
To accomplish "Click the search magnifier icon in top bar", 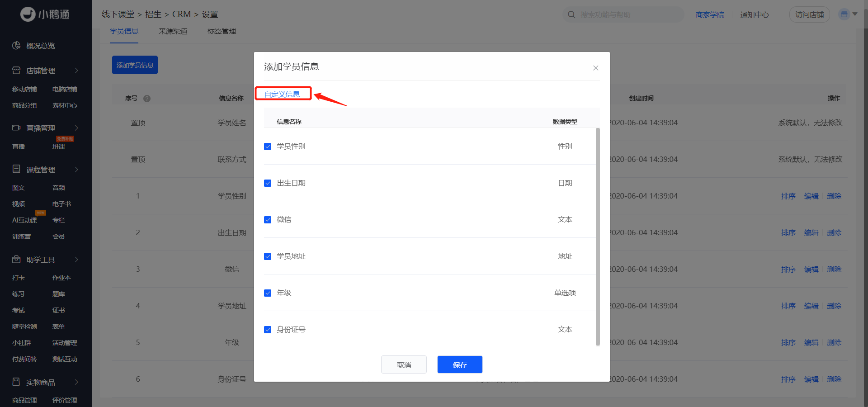I will coord(571,14).
